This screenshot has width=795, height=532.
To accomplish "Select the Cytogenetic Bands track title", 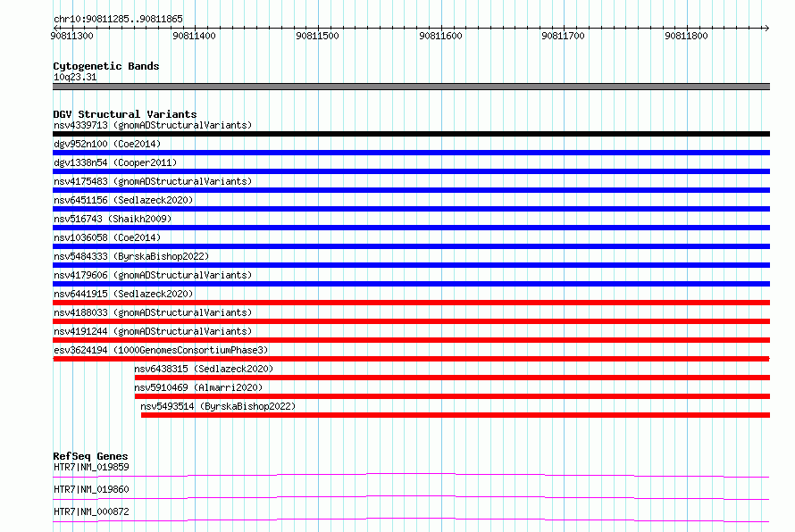I will [106, 66].
